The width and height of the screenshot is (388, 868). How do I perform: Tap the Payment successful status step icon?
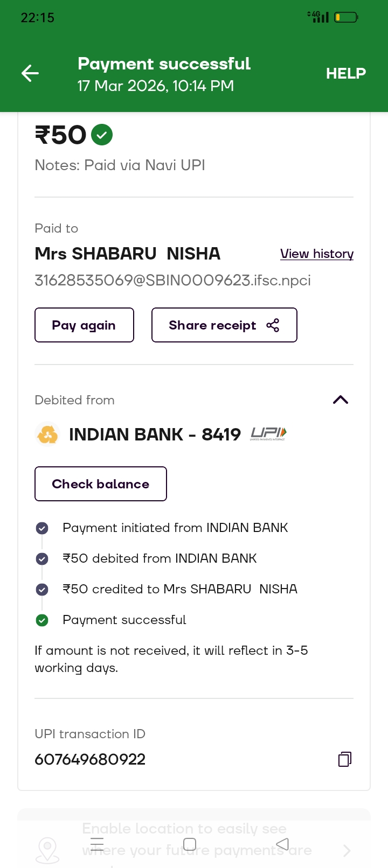[42, 620]
